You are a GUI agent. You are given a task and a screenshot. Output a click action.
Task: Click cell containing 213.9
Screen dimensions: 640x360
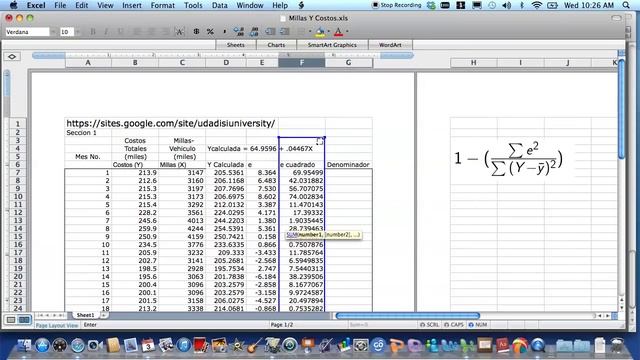tap(135, 173)
